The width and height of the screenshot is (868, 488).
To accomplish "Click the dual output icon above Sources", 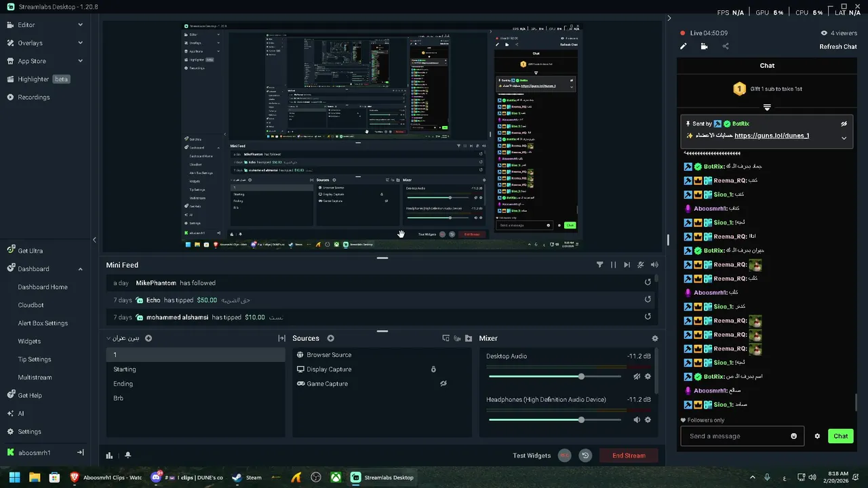I will tap(446, 338).
